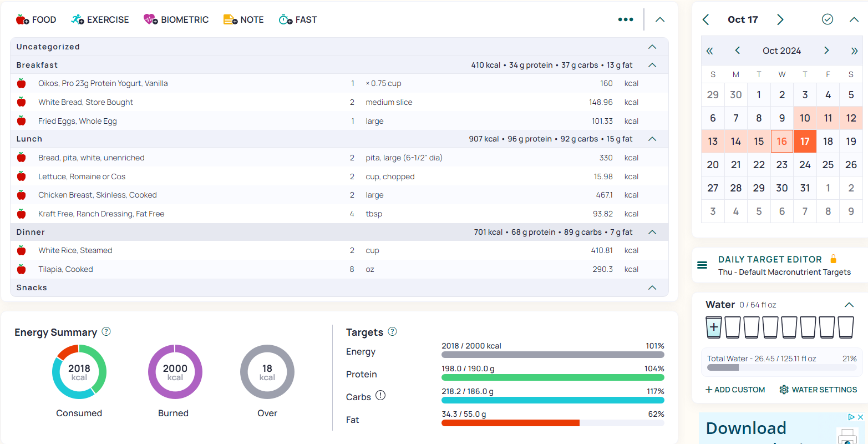The image size is (868, 444).
Task: Open Targets help icon
Action: point(392,331)
